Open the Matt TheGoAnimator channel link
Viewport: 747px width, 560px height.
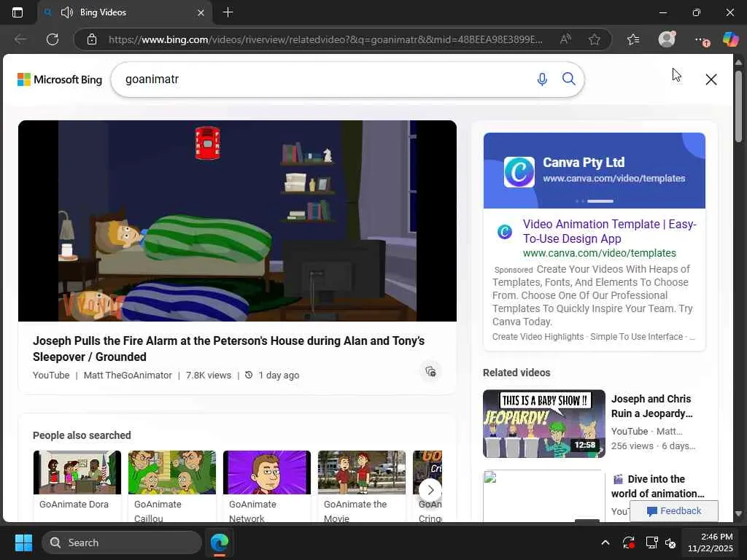click(x=128, y=376)
